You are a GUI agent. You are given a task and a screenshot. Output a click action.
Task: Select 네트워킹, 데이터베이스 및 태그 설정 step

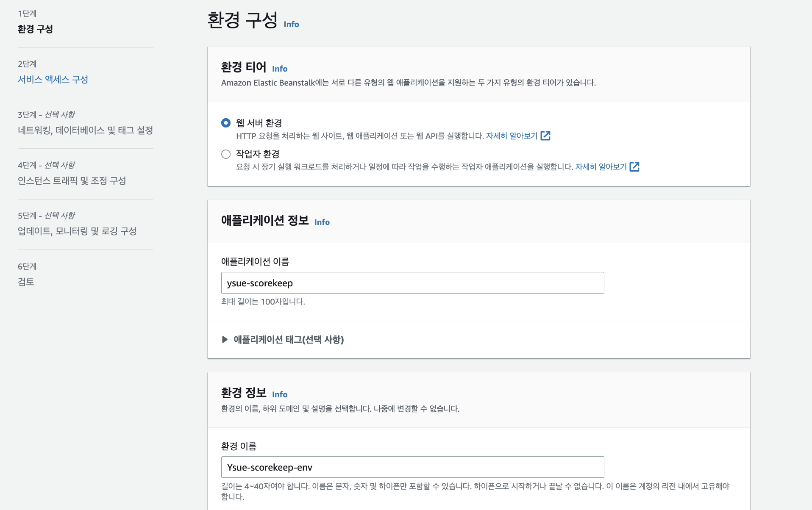(85, 130)
